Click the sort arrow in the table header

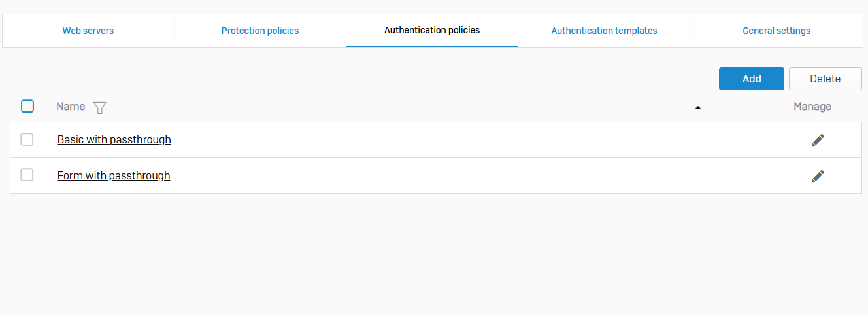[x=697, y=107]
